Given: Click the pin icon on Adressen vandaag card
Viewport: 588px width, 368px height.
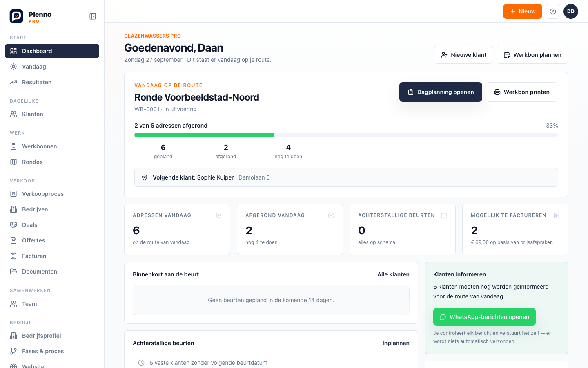Looking at the screenshot, I should click(218, 215).
